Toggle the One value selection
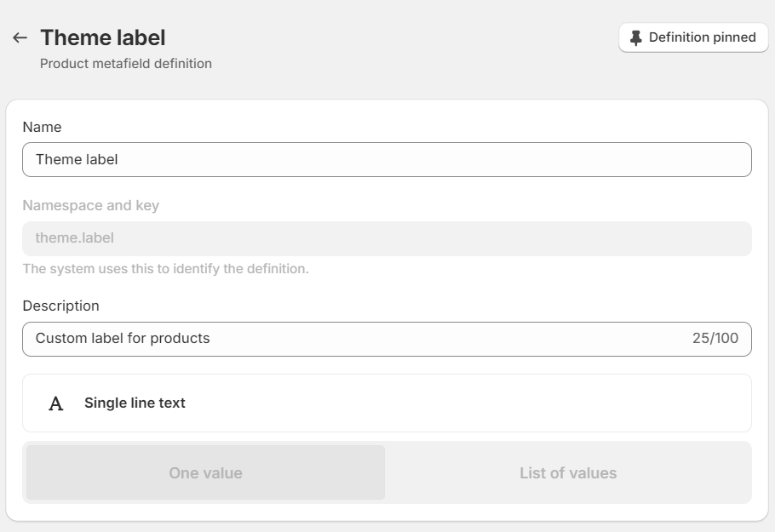This screenshot has width=775, height=532. tap(204, 472)
